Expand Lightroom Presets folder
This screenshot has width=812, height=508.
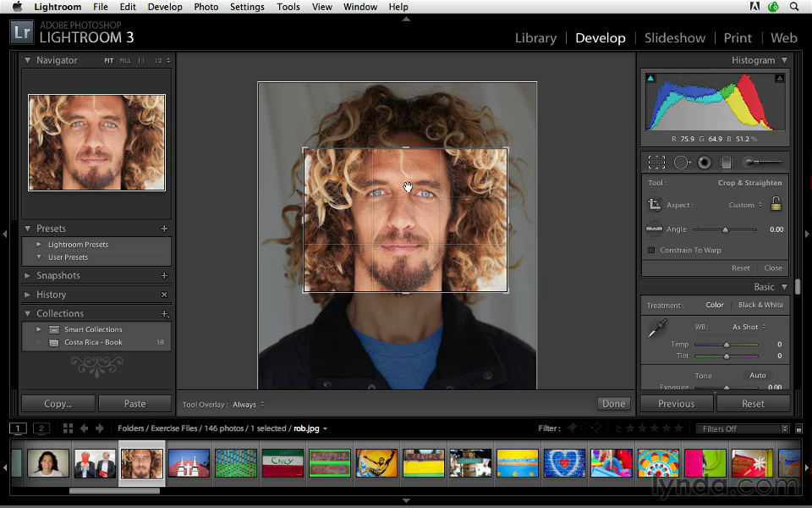(39, 244)
